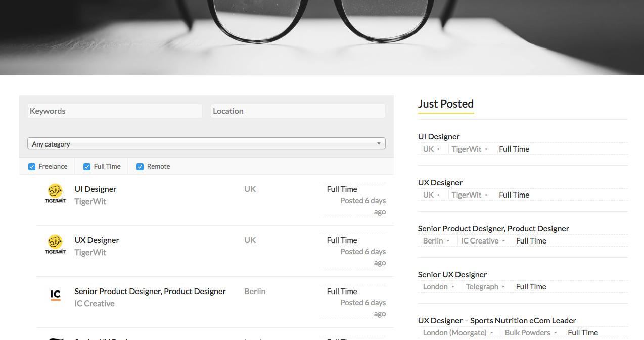Viewport: 644px width, 340px height.
Task: Uncheck the Full Time filter
Action: tap(87, 167)
